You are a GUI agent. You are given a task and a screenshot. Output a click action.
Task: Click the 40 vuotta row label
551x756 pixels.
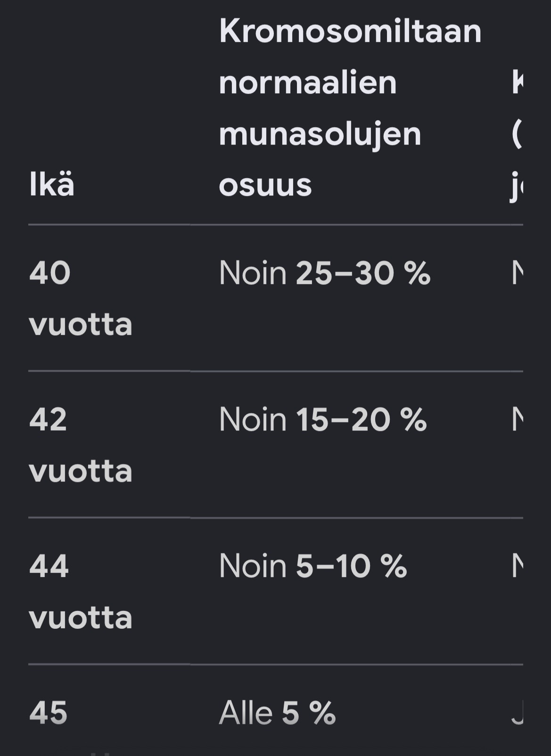point(81,299)
